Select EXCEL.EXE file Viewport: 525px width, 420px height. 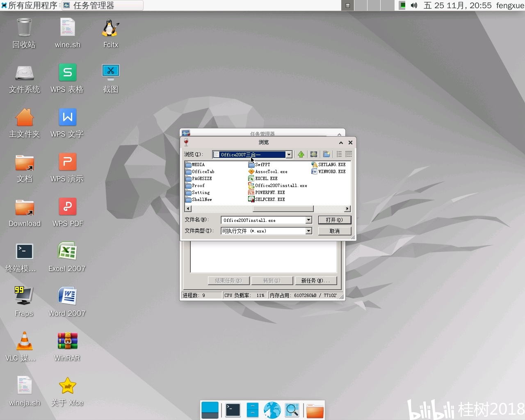tap(263, 179)
